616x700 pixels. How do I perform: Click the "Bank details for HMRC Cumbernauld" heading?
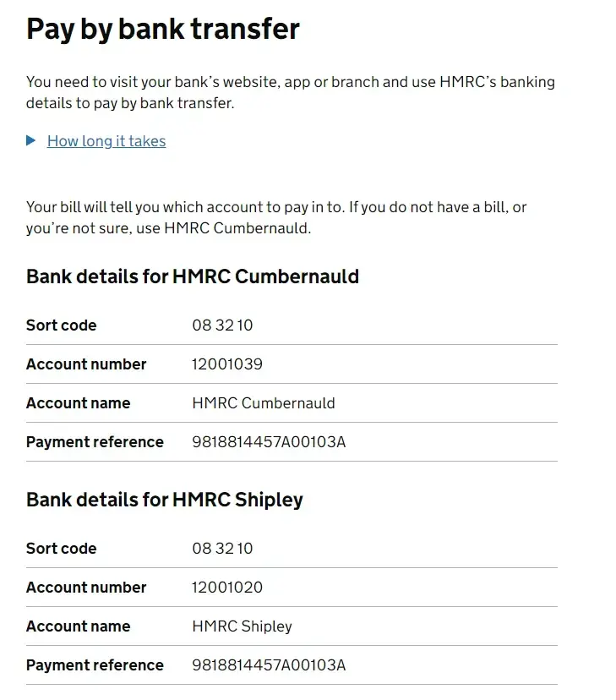pos(193,276)
